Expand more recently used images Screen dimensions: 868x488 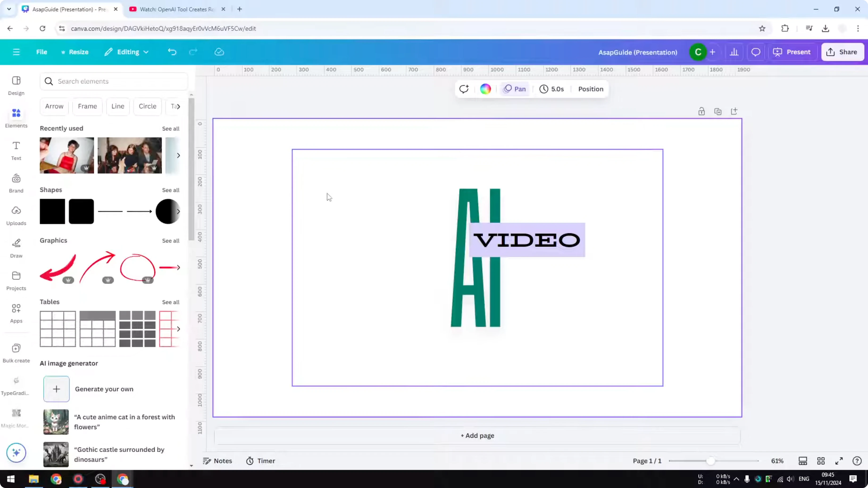pyautogui.click(x=178, y=155)
